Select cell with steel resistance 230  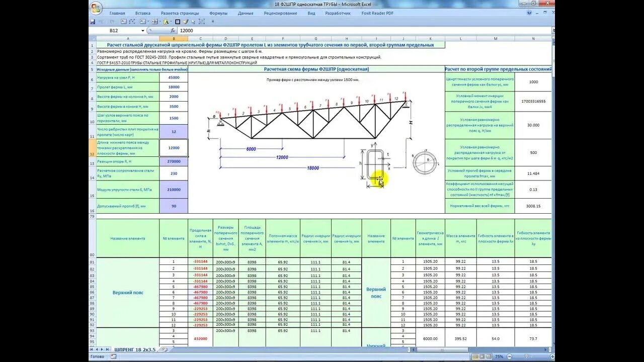pos(174,173)
